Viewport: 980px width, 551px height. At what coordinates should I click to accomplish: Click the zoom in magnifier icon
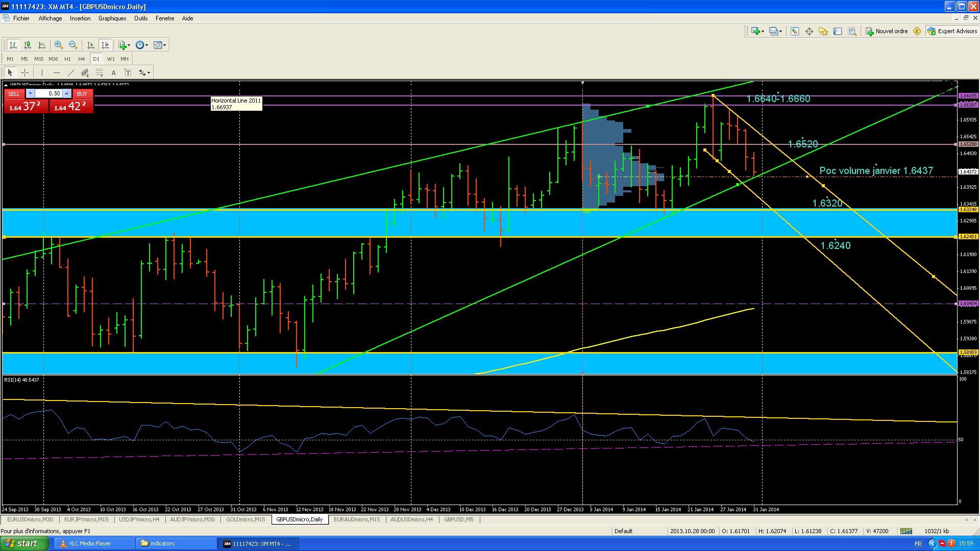[x=59, y=45]
